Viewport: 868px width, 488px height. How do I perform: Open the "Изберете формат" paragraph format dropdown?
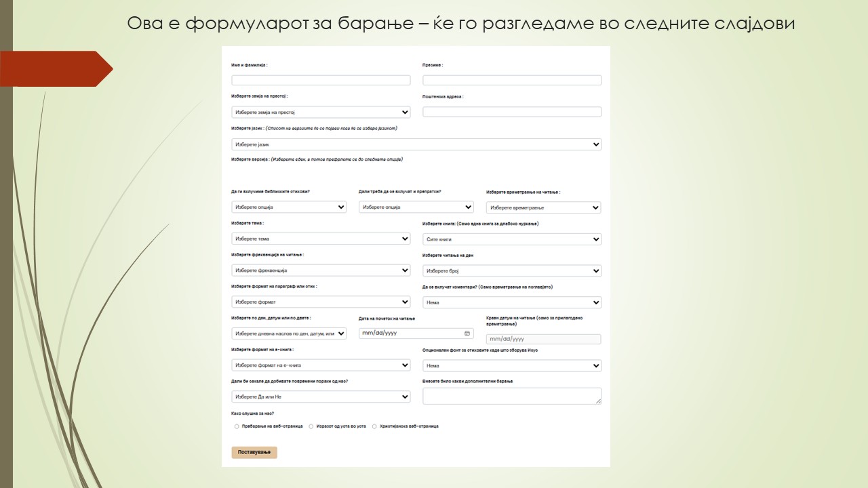coord(321,302)
